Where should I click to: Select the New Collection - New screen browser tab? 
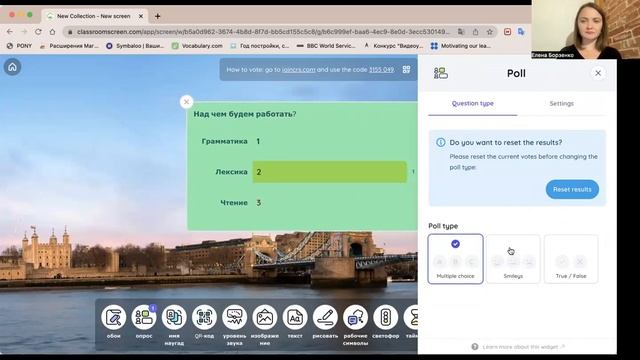94,16
